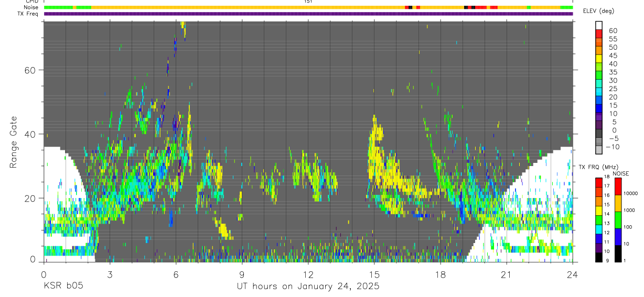Click the TX FRQ (MHz) legend title

point(597,167)
